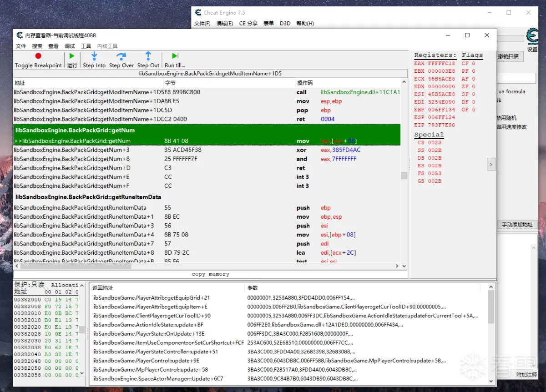The height and width of the screenshot is (392, 546).
Task: Open the 工具 menu
Action: click(86, 46)
